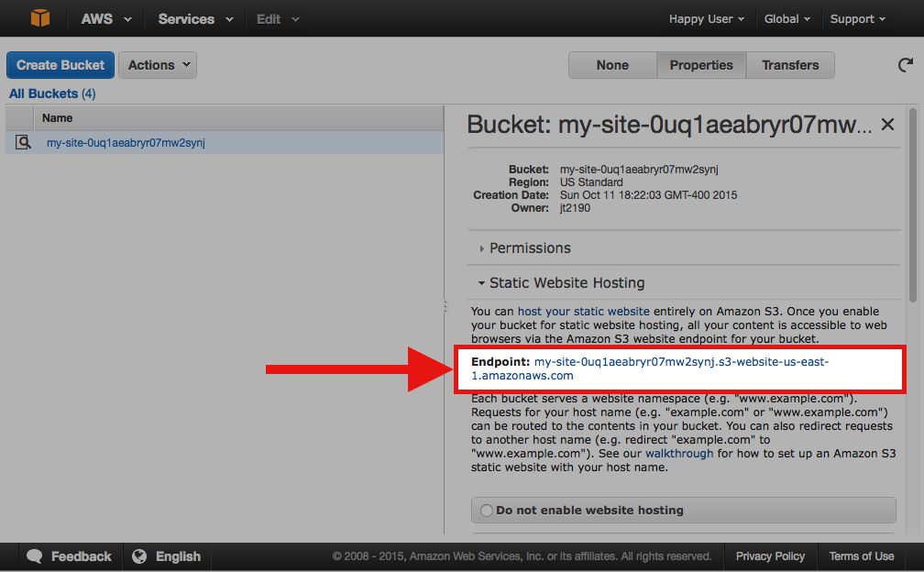Image resolution: width=924 pixels, height=572 pixels.
Task: Click the Region value US Standard
Action: pos(591,182)
